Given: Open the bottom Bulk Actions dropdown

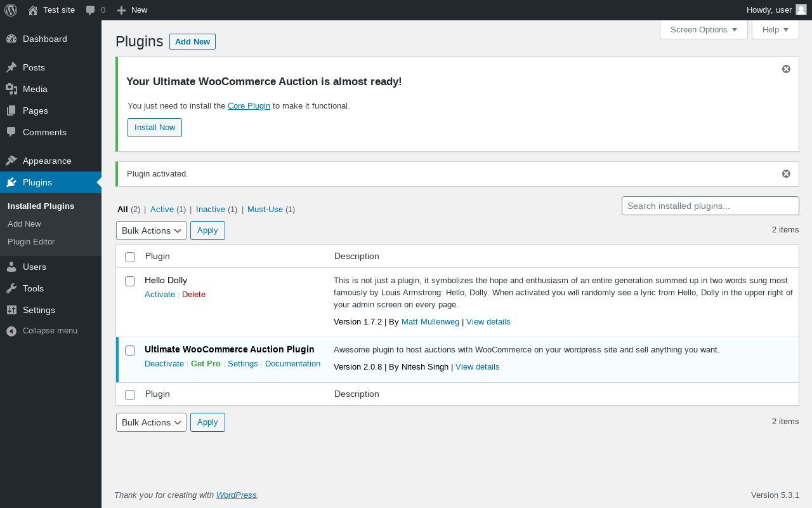Looking at the screenshot, I should 151,422.
